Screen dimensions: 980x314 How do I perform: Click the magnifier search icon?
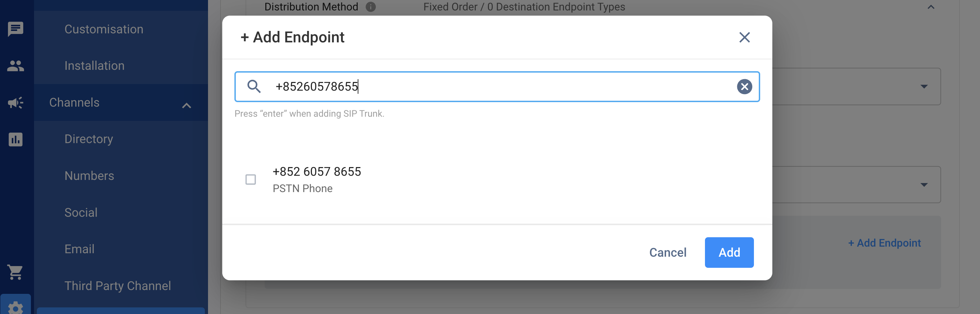(254, 86)
